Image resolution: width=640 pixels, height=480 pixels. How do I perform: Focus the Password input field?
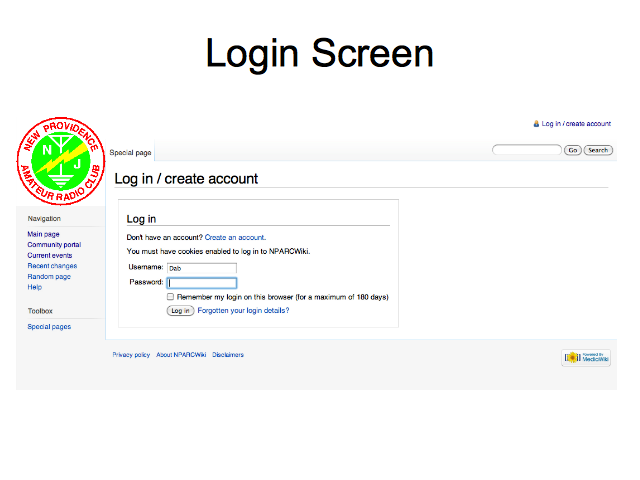point(201,283)
